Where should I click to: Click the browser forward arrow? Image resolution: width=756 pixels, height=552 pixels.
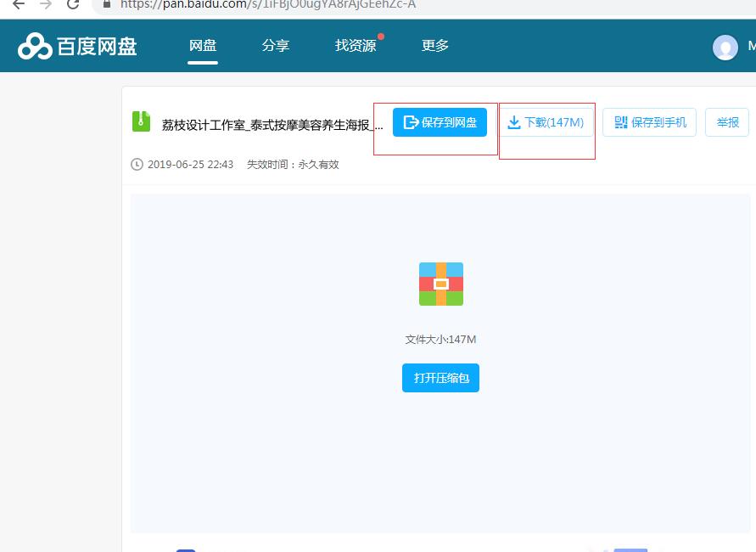(x=46, y=4)
